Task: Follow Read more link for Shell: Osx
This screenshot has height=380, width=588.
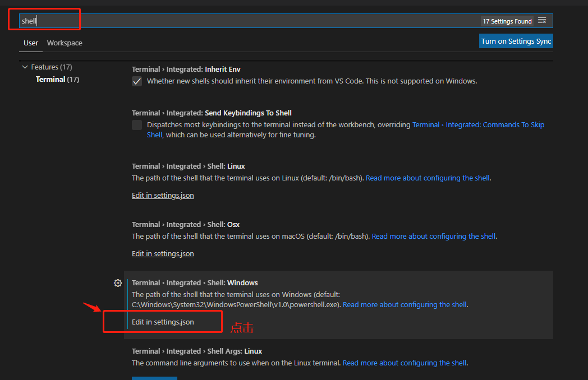Action: click(433, 236)
